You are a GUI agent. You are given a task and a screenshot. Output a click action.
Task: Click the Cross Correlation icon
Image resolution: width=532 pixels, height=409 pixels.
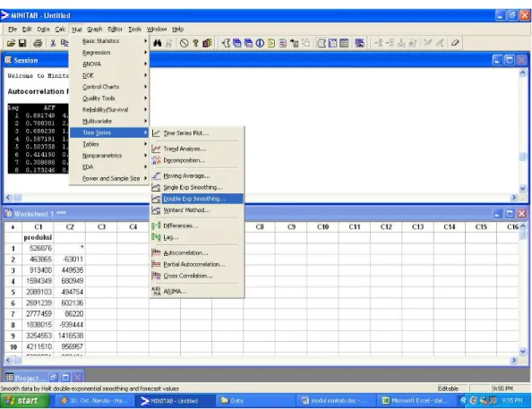tap(156, 276)
